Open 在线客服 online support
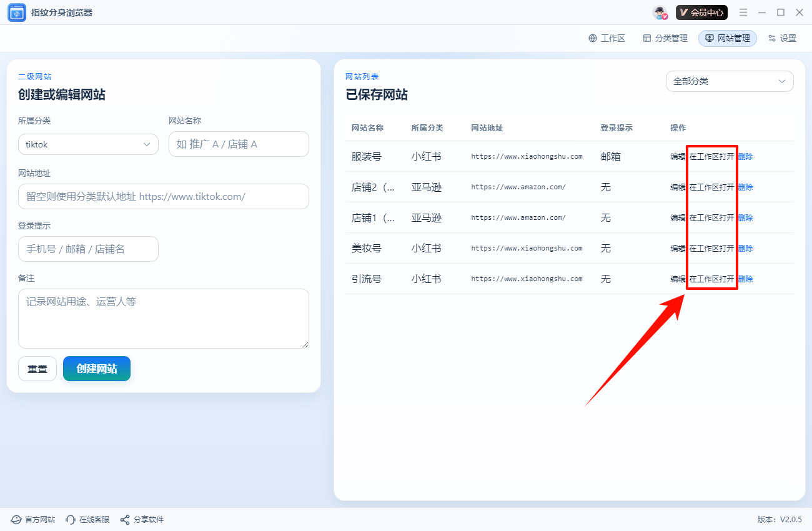 87,520
